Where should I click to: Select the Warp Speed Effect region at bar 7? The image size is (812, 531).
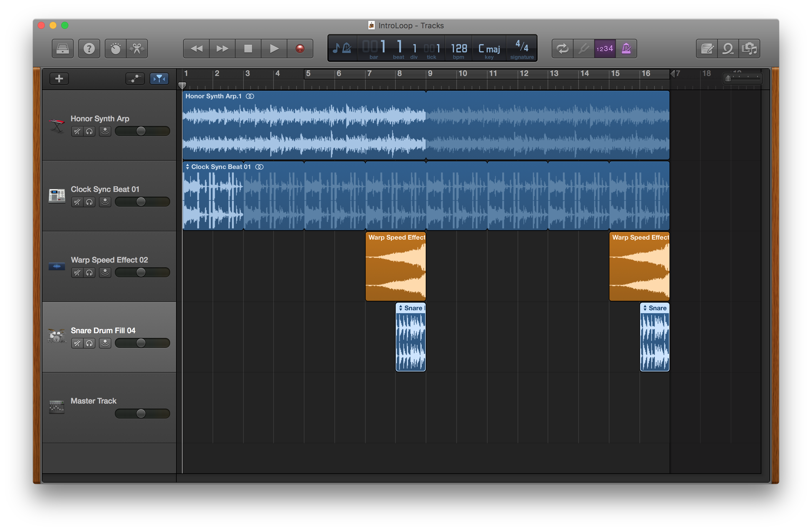(x=395, y=266)
